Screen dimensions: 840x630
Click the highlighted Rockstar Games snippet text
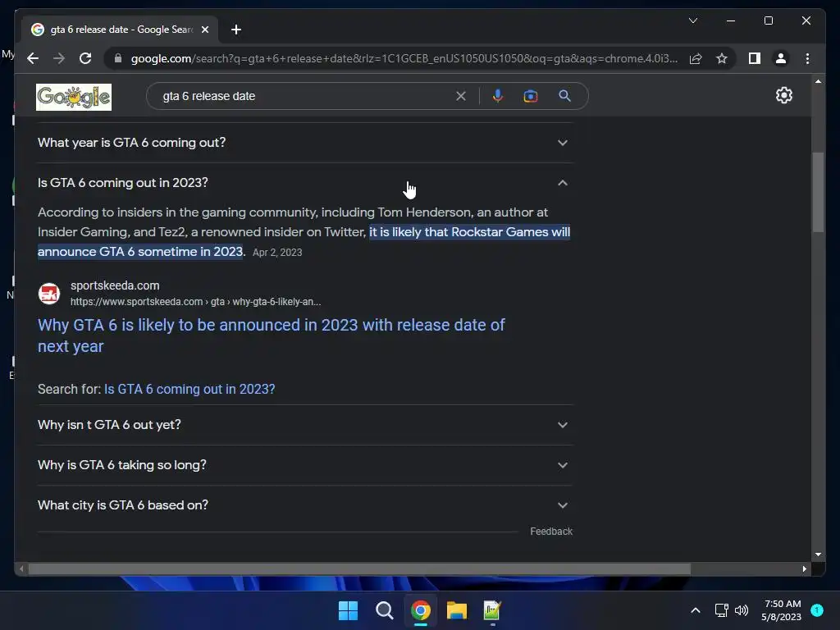tap(304, 242)
